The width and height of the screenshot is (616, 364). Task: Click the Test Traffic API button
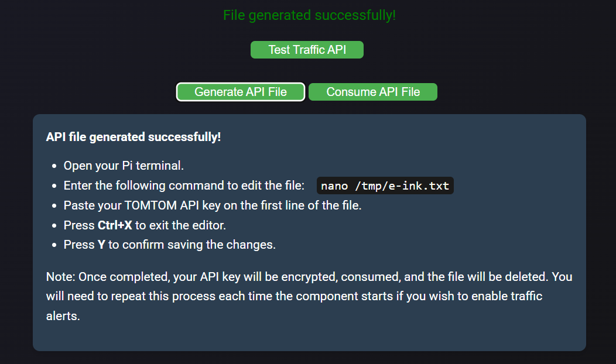307,50
